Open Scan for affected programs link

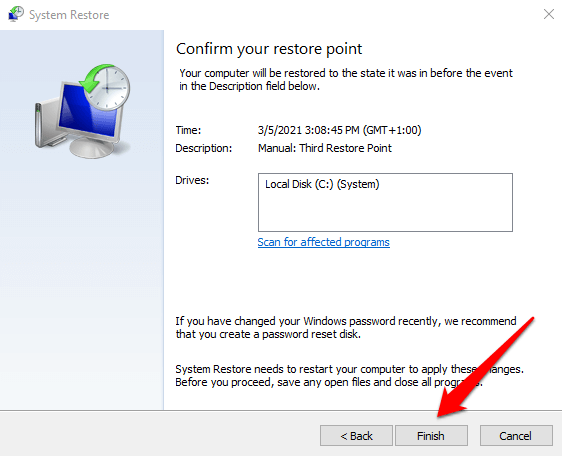pyautogui.click(x=323, y=242)
